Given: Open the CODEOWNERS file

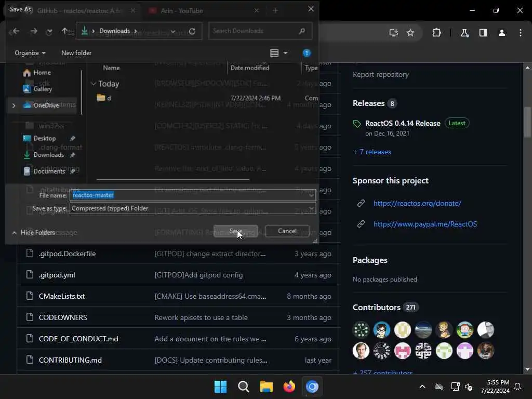Looking at the screenshot, I should (63, 317).
